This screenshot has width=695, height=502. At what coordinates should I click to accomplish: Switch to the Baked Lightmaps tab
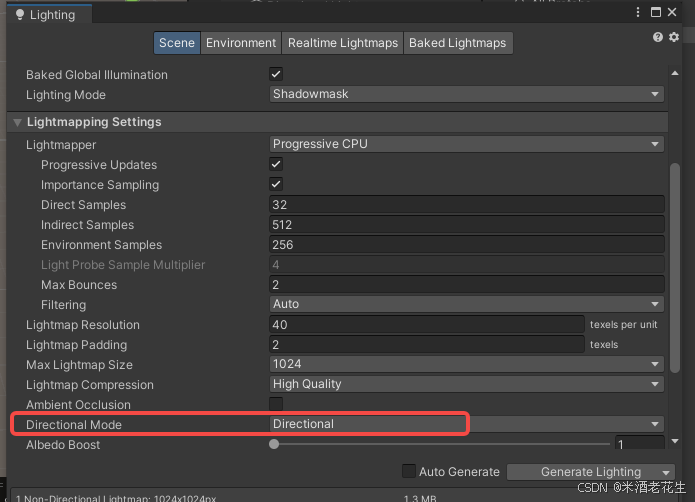point(457,43)
